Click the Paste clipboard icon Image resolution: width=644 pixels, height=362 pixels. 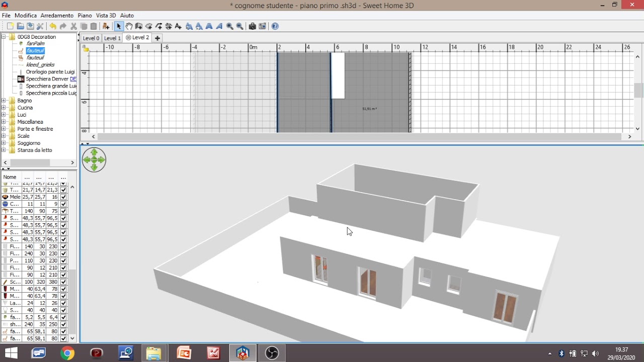click(94, 26)
